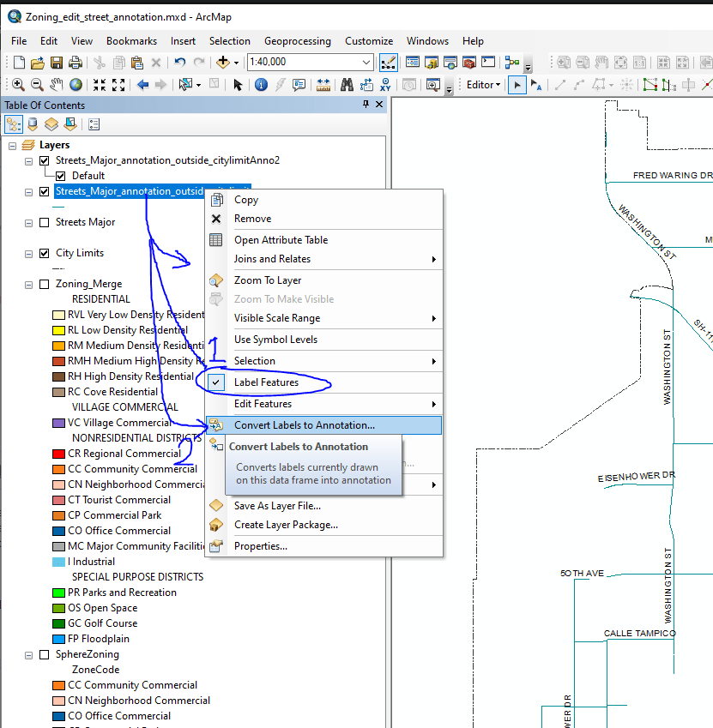Image resolution: width=713 pixels, height=728 pixels.
Task: Uncheck the City Limits layer visibility
Action: 44,252
